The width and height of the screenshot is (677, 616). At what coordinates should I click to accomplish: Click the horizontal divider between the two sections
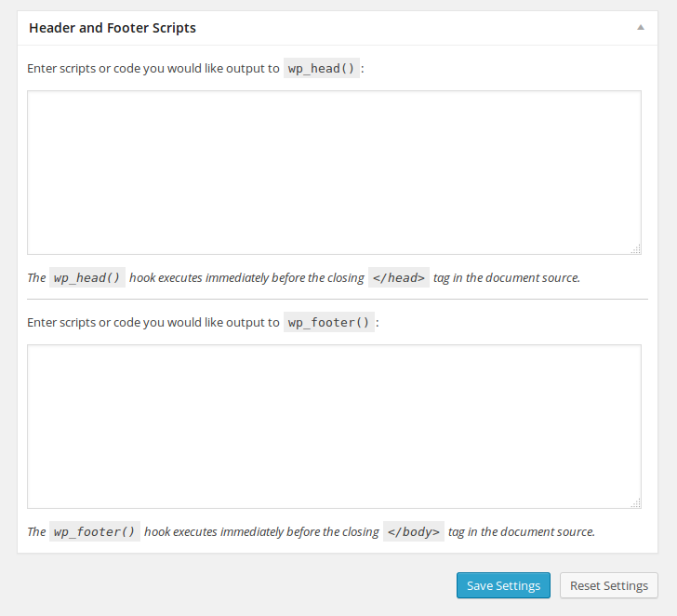coord(337,300)
